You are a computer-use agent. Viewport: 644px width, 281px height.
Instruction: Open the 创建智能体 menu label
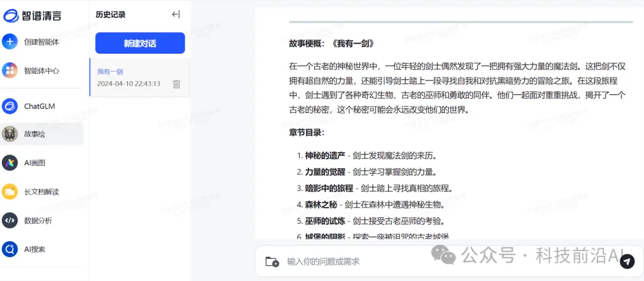click(x=42, y=42)
